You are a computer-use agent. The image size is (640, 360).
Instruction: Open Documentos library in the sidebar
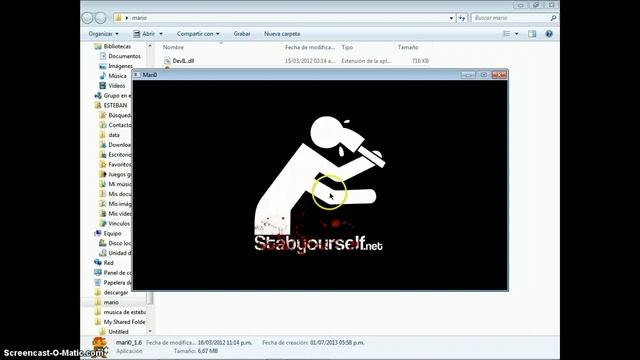tap(124, 56)
